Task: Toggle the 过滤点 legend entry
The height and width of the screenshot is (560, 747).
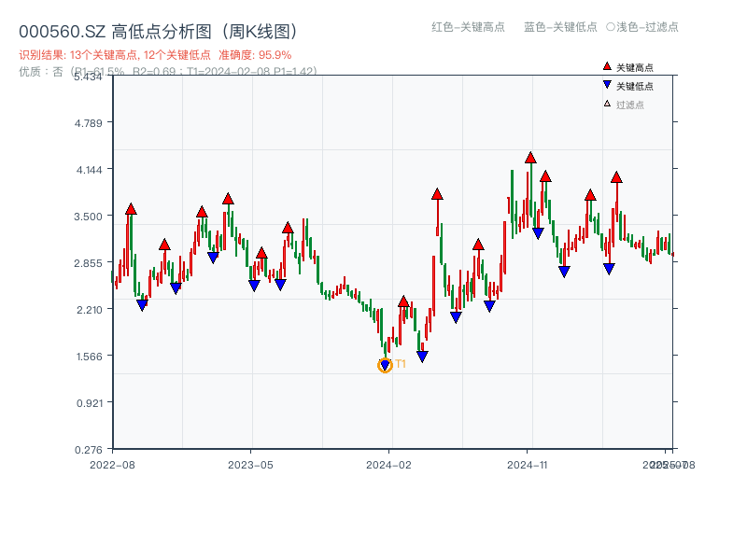Action: 624,105
